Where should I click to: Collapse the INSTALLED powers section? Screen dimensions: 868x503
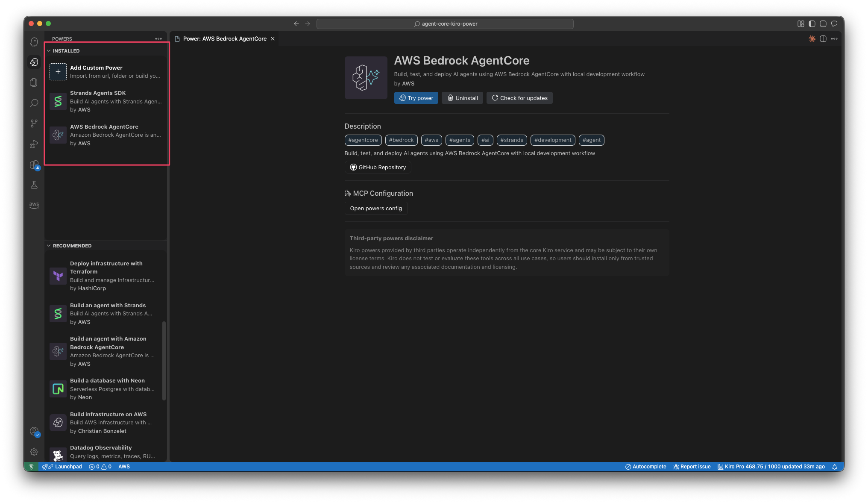pos(66,51)
